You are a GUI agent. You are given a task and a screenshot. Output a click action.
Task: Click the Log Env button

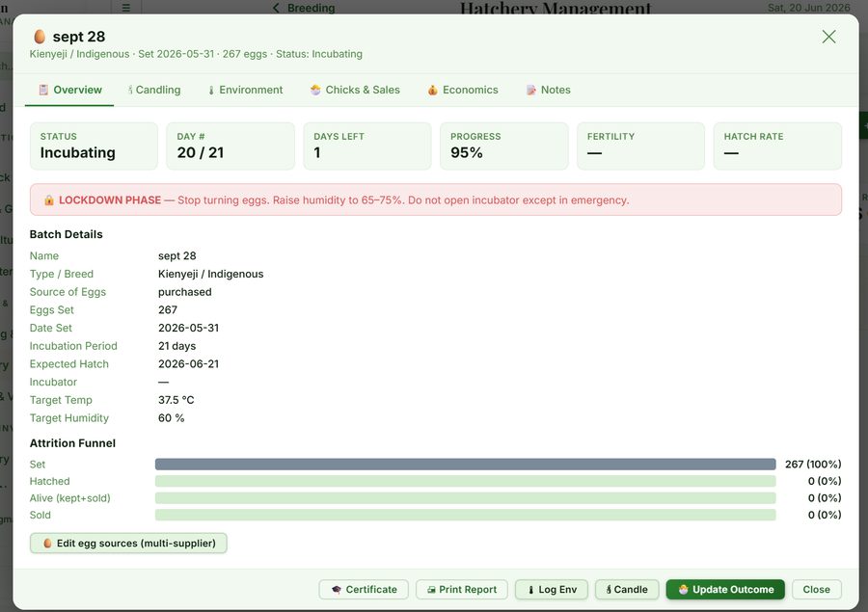click(552, 589)
